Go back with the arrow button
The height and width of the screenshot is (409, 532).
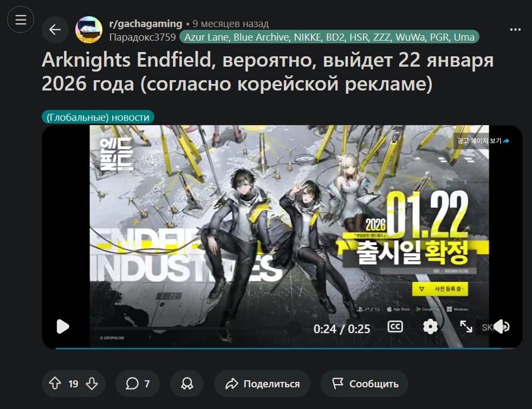(55, 30)
